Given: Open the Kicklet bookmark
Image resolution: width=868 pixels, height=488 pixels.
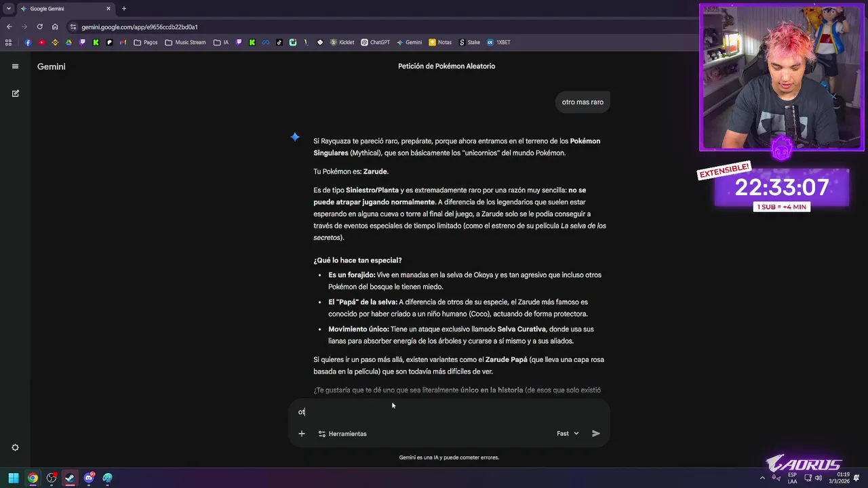Looking at the screenshot, I should pos(342,42).
